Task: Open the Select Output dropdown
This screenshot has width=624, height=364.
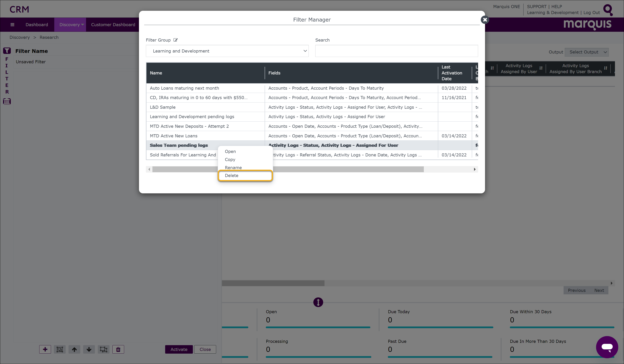Action: tap(587, 52)
